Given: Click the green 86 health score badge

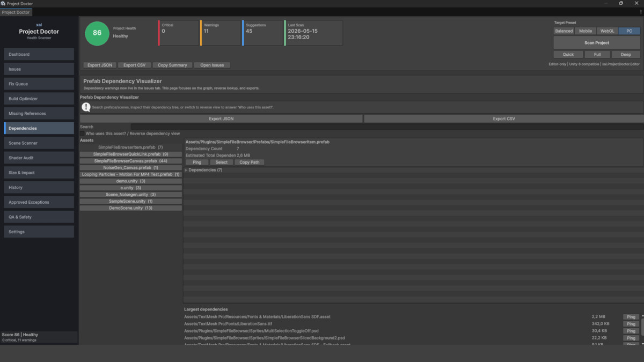Looking at the screenshot, I should 97,33.
